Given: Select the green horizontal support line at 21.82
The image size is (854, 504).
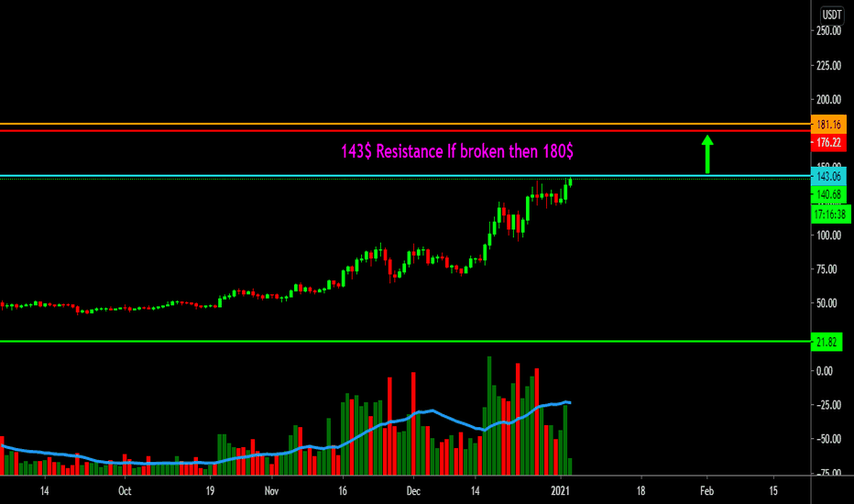Looking at the screenshot, I should point(405,342).
